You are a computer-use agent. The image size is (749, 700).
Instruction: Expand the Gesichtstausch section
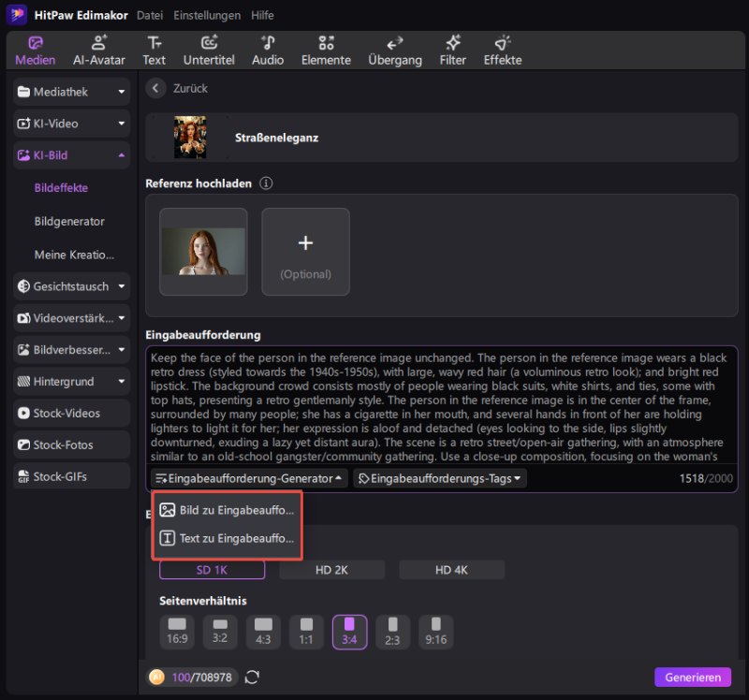coord(70,285)
